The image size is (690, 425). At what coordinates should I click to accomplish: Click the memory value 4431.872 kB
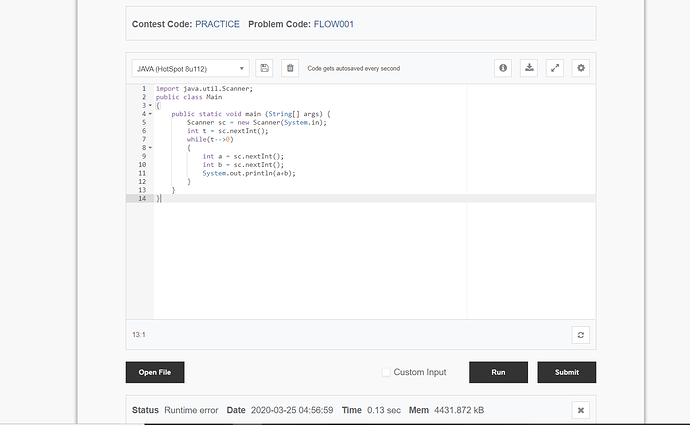click(459, 410)
